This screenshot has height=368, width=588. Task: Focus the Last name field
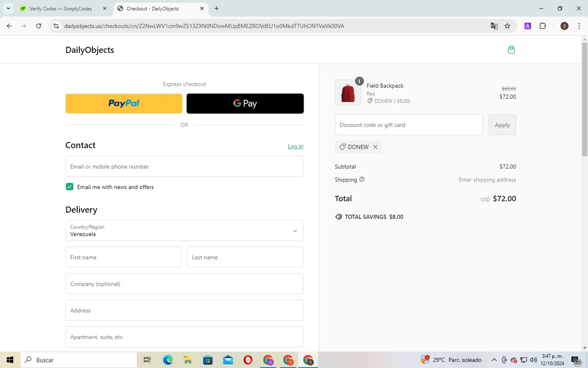(245, 257)
